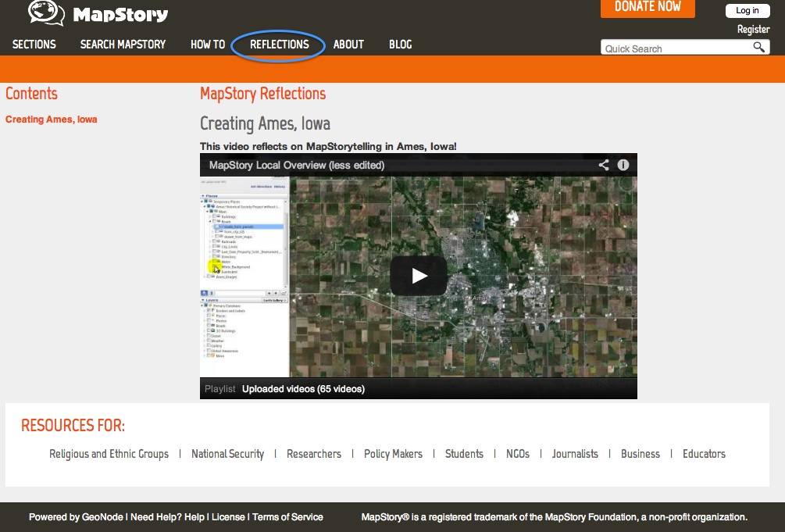
Task: Click the search magnifier icon
Action: click(759, 47)
